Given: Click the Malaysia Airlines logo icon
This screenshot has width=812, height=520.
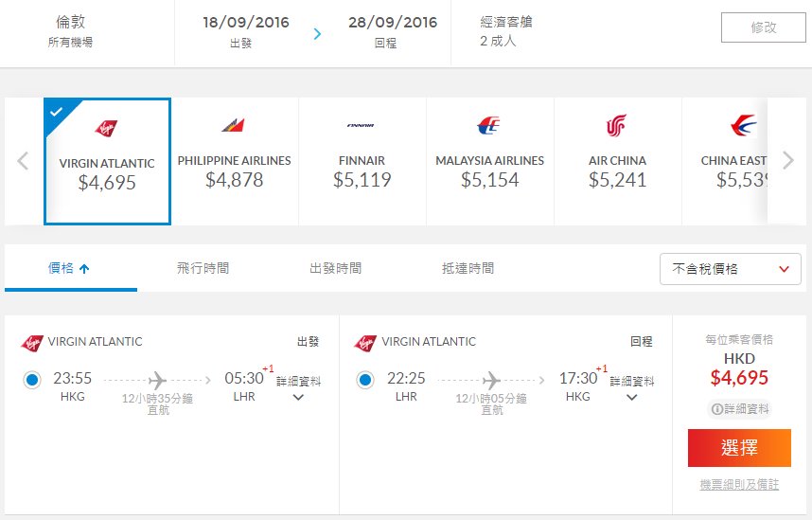Looking at the screenshot, I should [x=488, y=125].
